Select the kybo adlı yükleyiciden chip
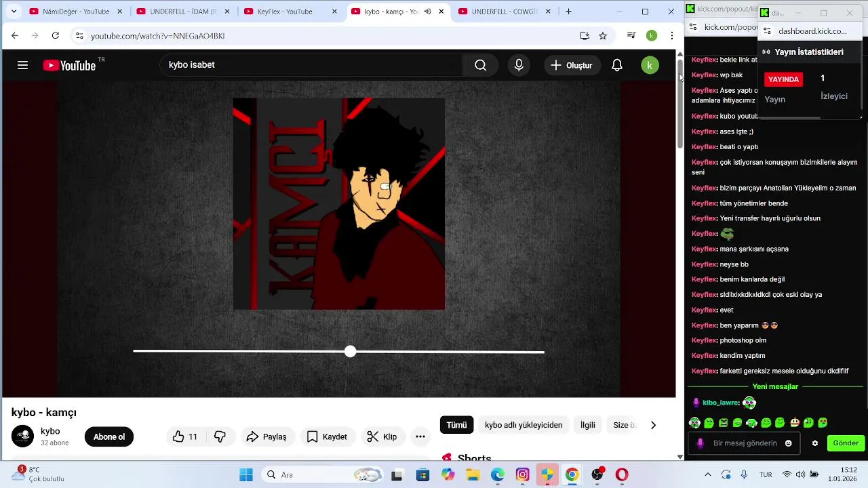868x488 pixels. point(524,425)
